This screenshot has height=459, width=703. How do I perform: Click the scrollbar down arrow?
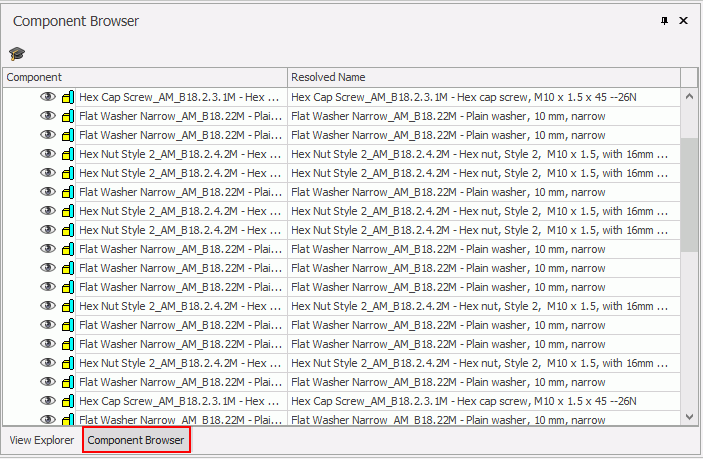690,417
